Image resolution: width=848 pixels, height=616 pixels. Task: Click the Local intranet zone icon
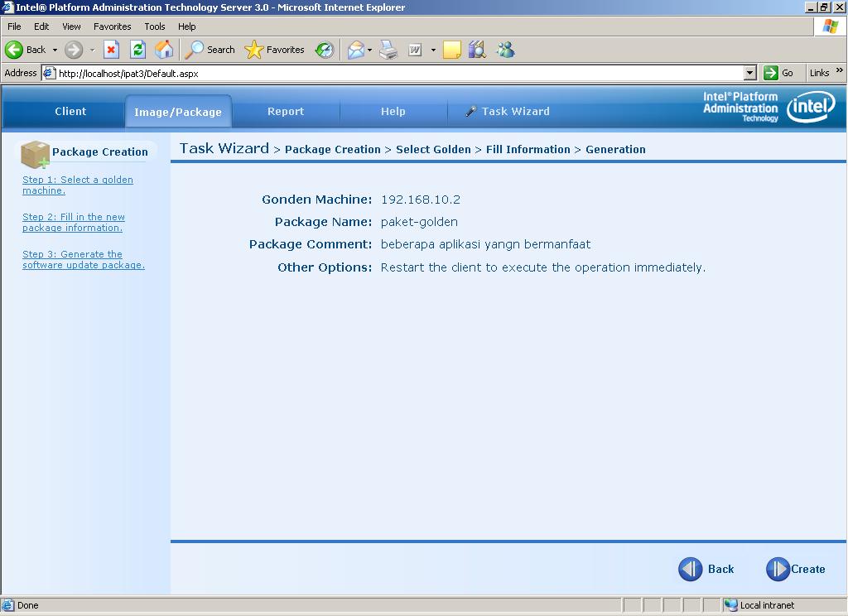coord(730,605)
